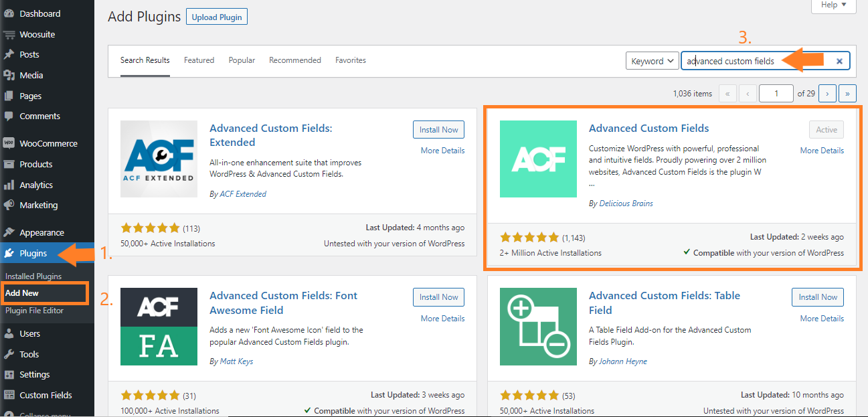Open author link Delicious Brains
The width and height of the screenshot is (868, 417).
626,203
